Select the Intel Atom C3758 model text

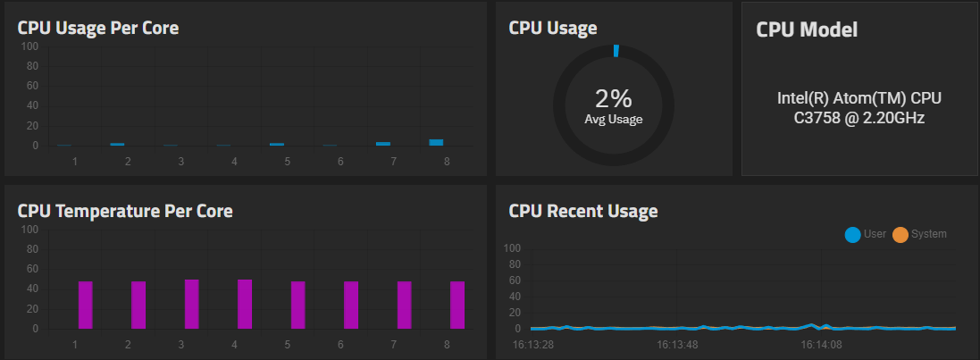859,107
